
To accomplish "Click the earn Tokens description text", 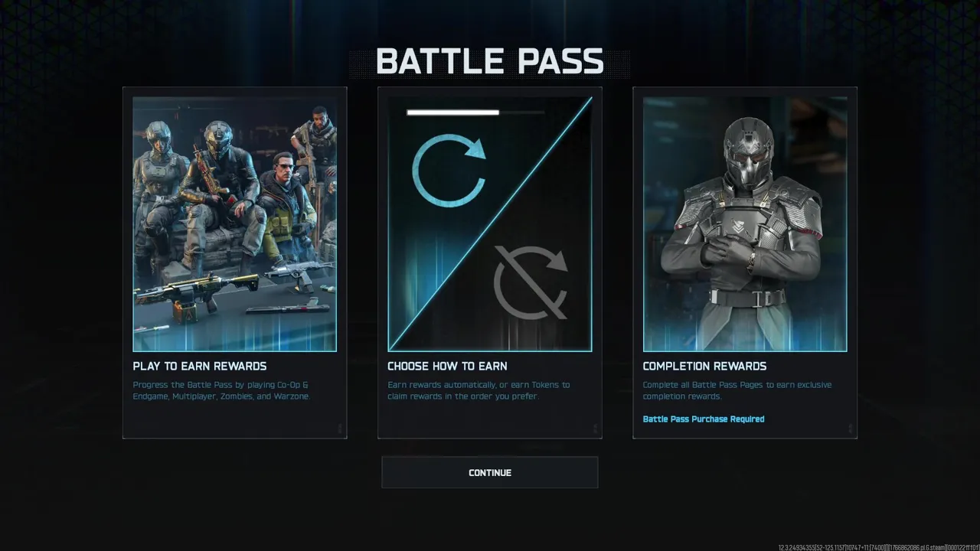I will click(479, 390).
